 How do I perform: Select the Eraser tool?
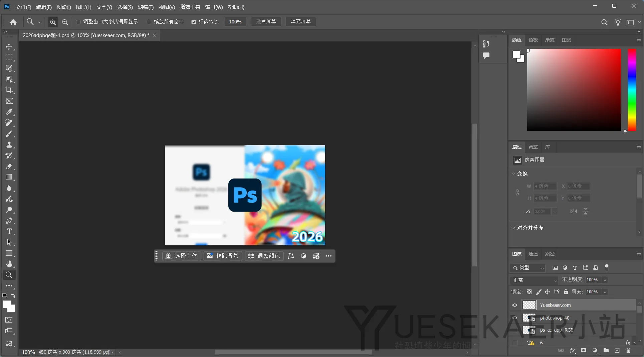[x=9, y=166]
